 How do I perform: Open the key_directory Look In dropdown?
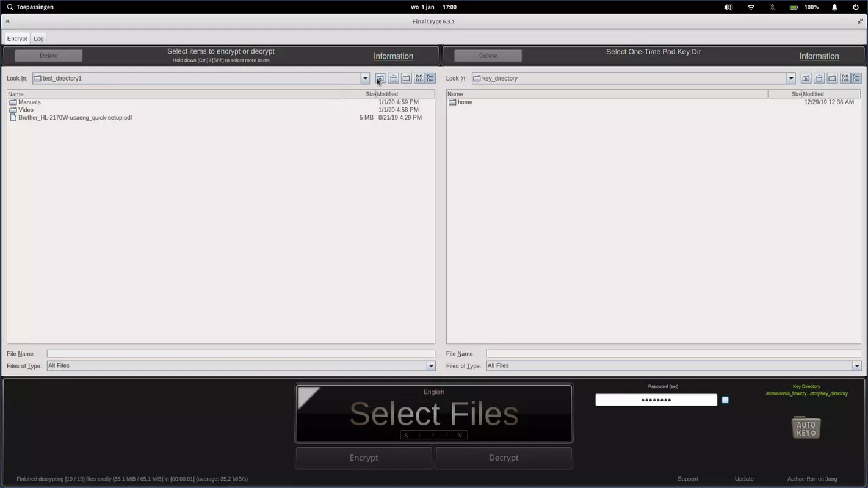791,78
